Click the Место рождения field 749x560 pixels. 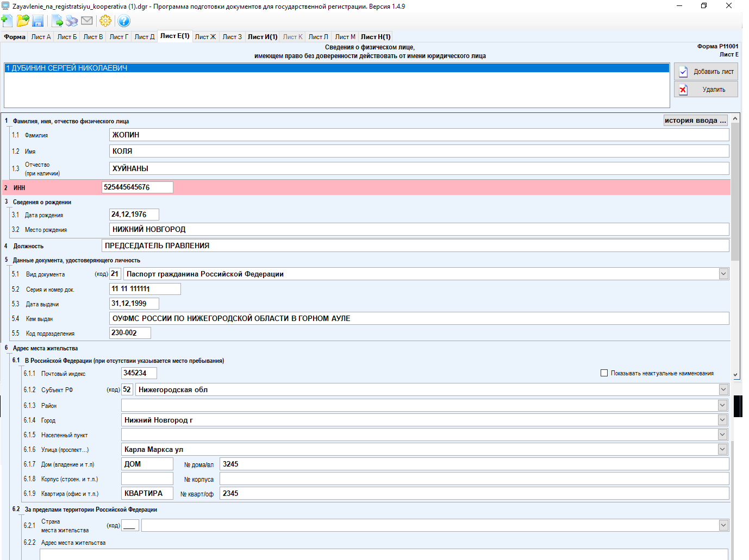pos(419,229)
